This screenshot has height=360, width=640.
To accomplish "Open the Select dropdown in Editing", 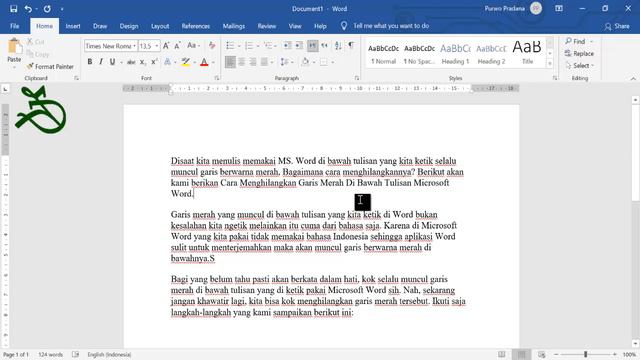I will click(580, 66).
